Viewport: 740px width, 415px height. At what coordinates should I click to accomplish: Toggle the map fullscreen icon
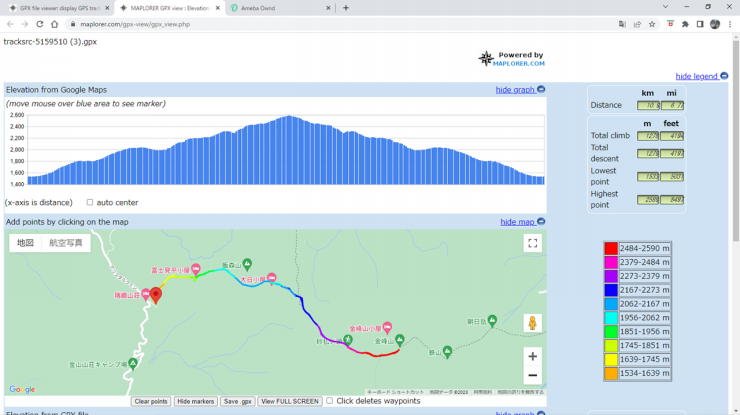(x=532, y=243)
